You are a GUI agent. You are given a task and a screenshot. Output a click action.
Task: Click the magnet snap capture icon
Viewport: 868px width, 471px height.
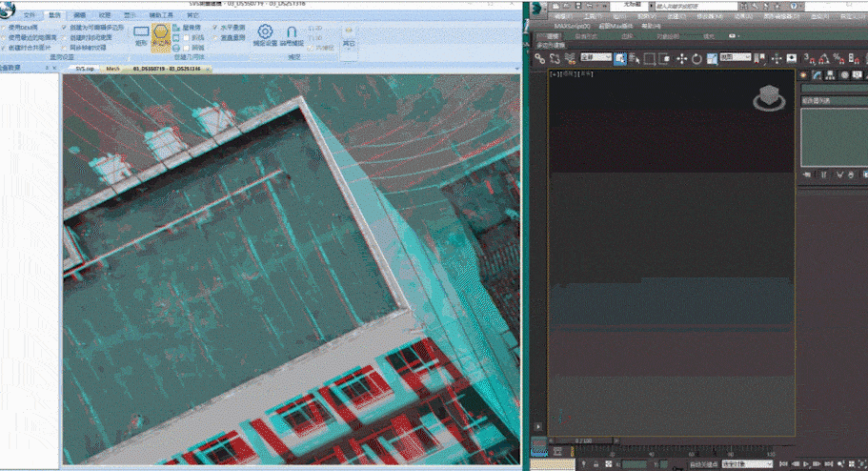292,34
